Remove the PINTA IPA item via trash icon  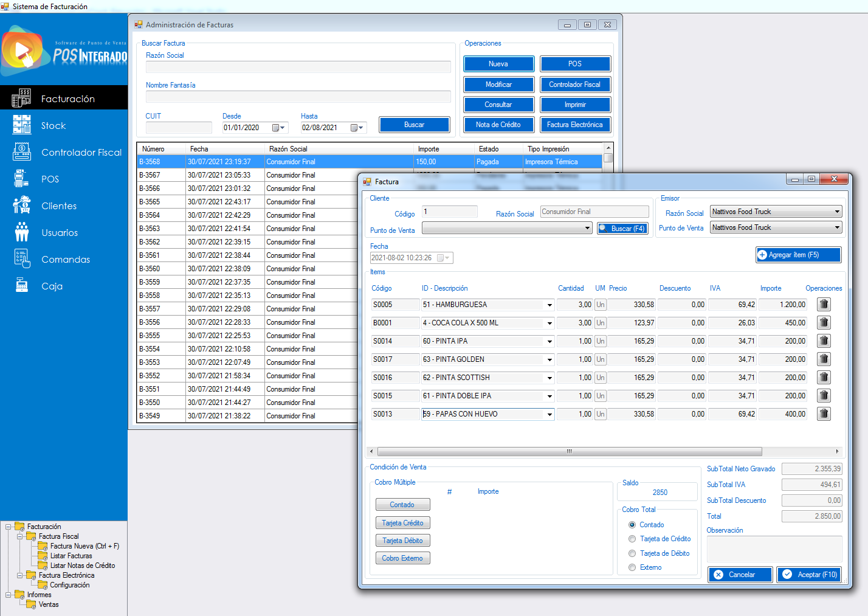824,341
